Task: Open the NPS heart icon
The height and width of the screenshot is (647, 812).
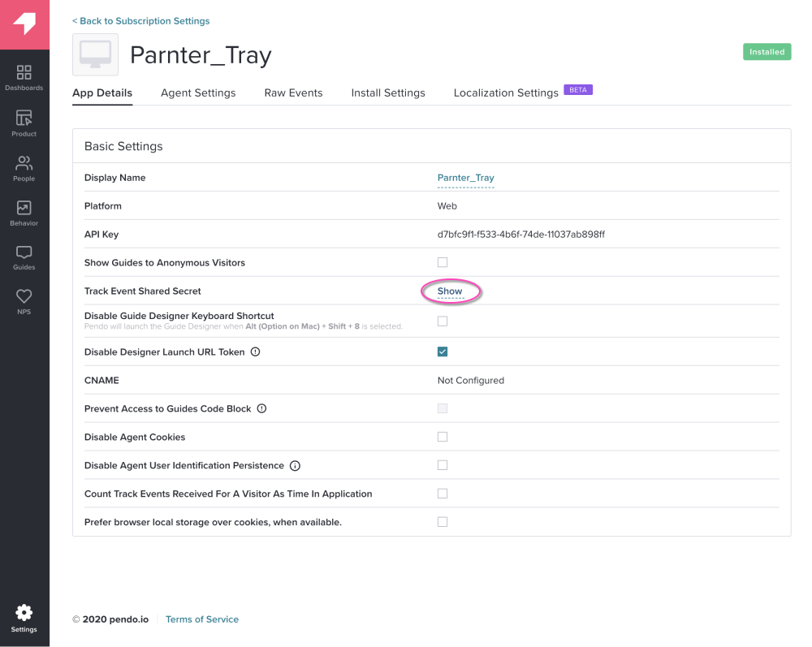Action: pyautogui.click(x=24, y=300)
